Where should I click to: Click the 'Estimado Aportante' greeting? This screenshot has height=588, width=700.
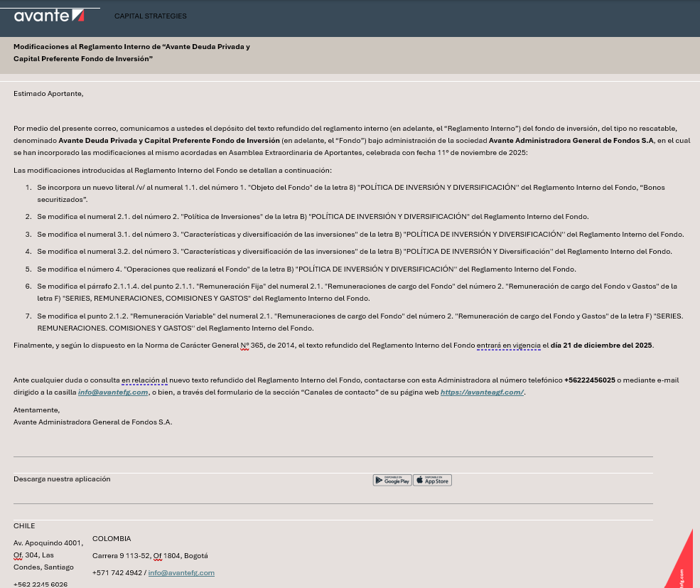tap(48, 93)
